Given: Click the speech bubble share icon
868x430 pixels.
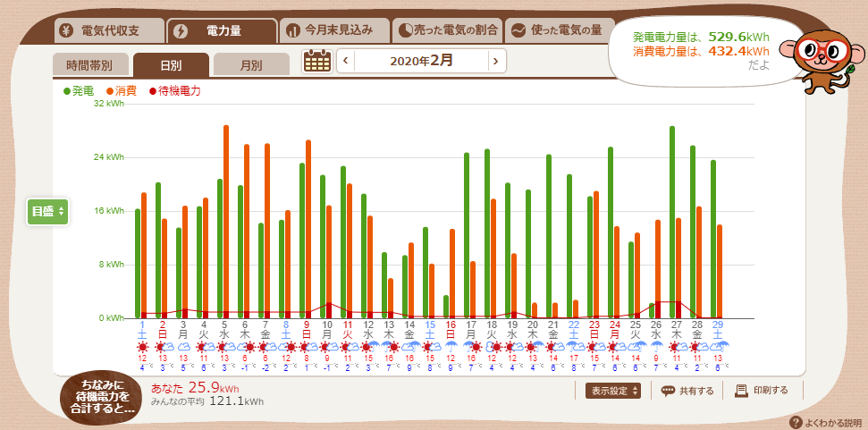Looking at the screenshot, I should [668, 391].
